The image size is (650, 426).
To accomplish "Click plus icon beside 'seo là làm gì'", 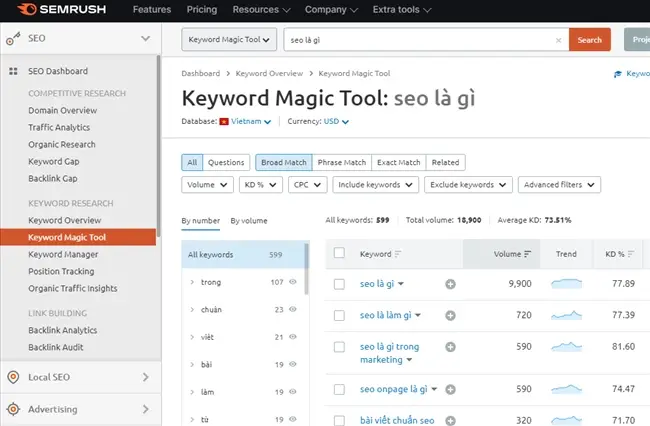I will coord(450,315).
